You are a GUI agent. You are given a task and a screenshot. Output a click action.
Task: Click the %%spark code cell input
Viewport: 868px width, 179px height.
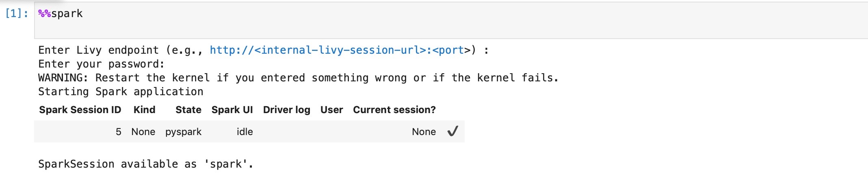(x=451, y=21)
